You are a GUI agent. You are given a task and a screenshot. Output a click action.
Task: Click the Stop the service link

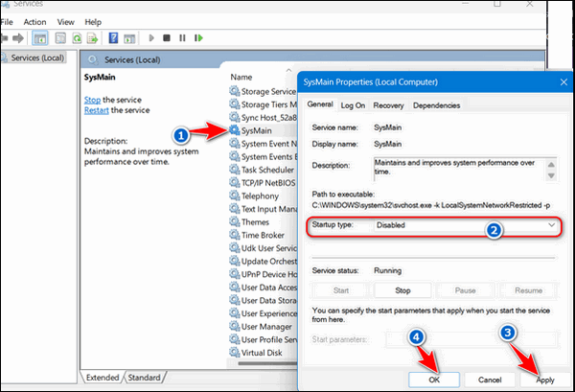pos(92,100)
